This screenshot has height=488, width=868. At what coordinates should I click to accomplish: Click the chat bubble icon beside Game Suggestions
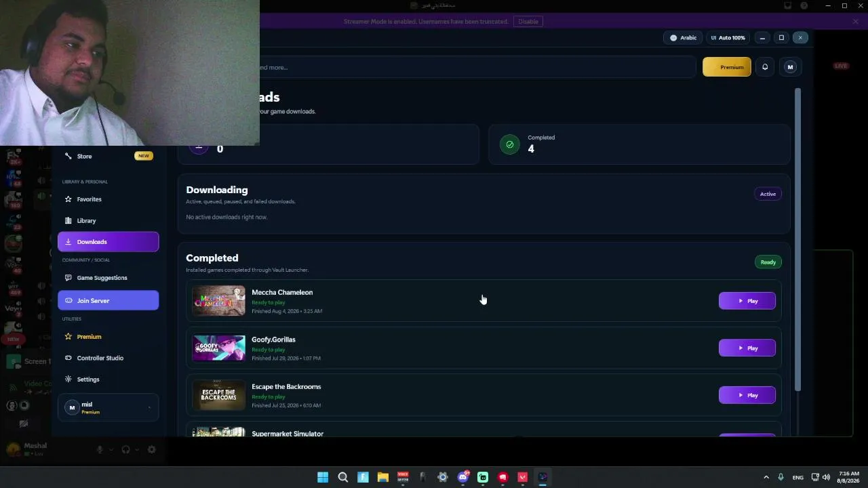[68, 278]
